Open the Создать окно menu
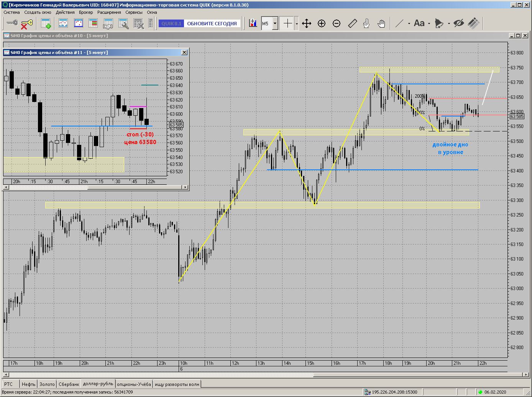 [38, 12]
